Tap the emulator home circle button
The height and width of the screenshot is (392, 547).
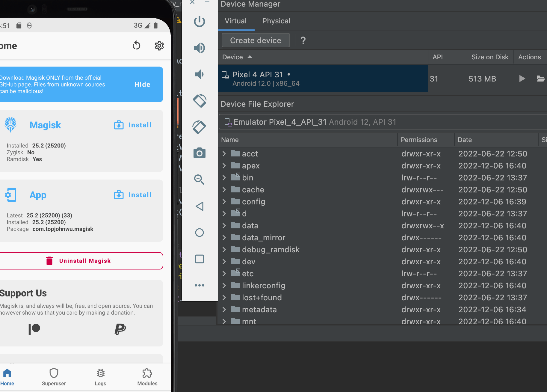[x=200, y=233]
